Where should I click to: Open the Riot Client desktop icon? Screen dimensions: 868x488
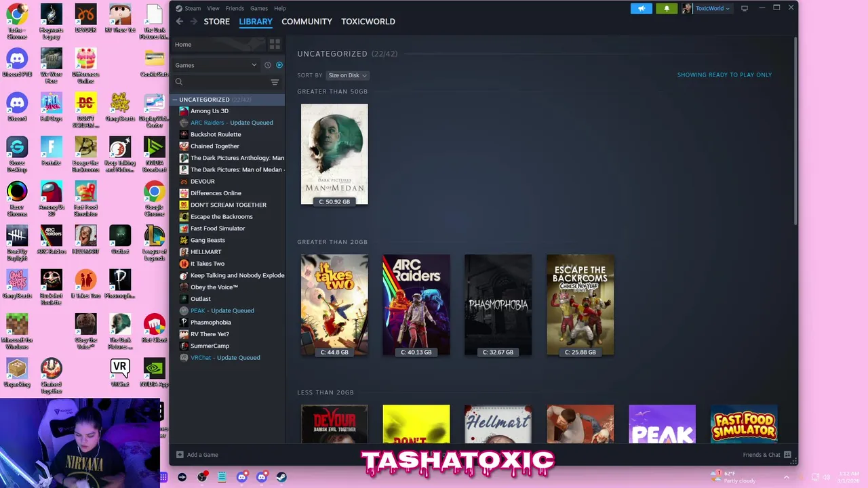point(154,328)
